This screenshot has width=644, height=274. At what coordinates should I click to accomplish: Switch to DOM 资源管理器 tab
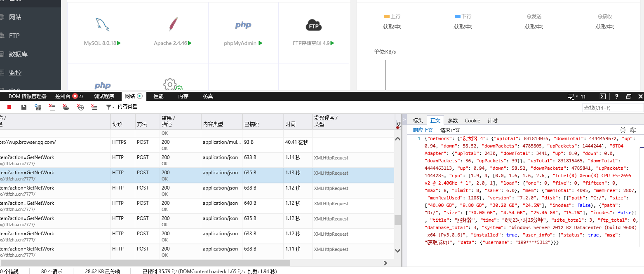tap(28, 96)
